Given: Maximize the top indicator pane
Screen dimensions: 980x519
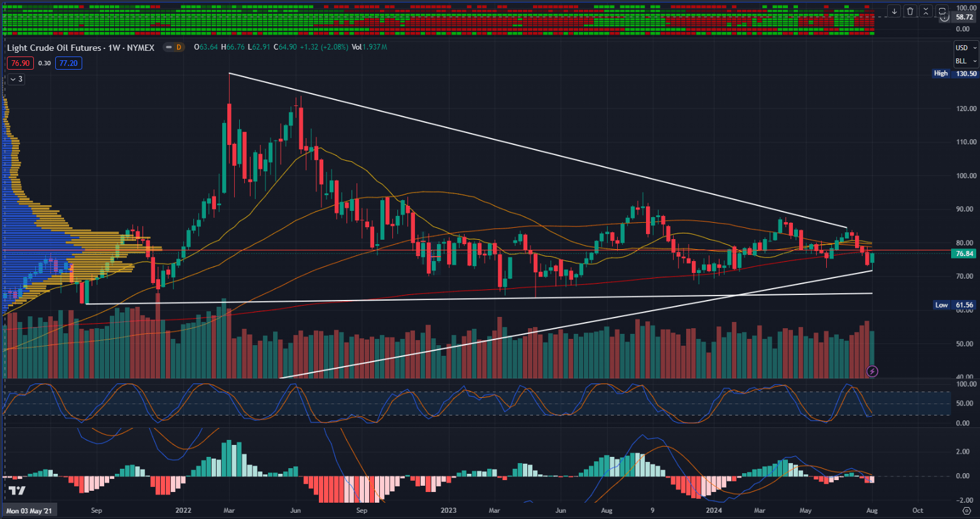Looking at the screenshot, I should click(x=942, y=11).
